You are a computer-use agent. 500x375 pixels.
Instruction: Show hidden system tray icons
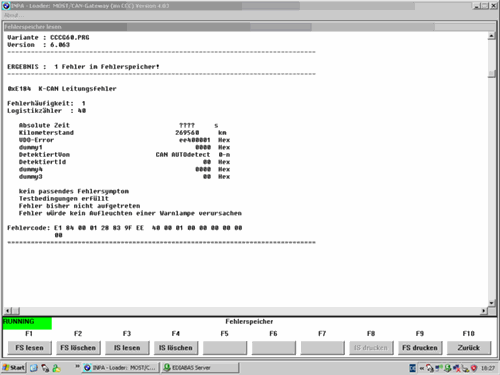[x=422, y=368]
